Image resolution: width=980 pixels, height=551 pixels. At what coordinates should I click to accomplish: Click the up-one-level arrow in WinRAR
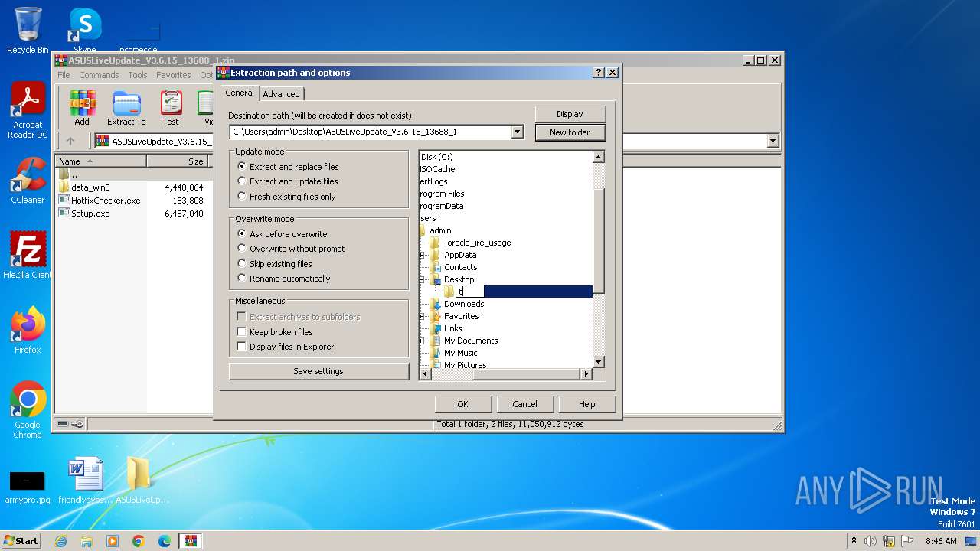point(70,141)
